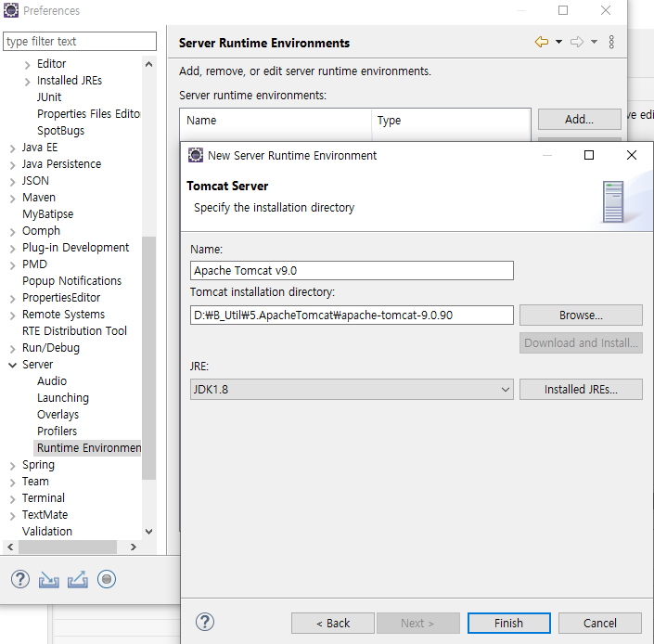Select the Terminal tree item
Screen dimensions: 654x644
pos(44,497)
